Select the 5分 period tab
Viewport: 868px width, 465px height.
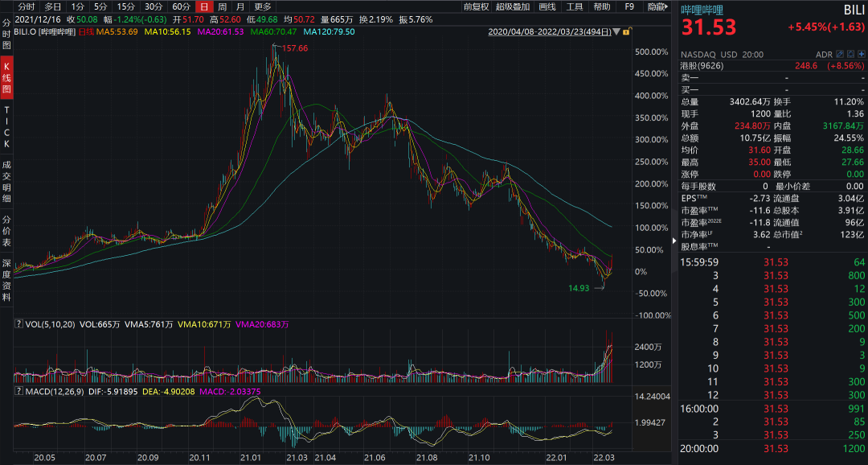[100, 6]
